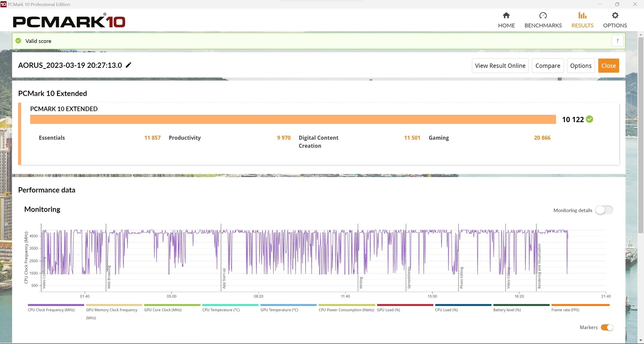Click the 08:20 time axis label
The width and height of the screenshot is (644, 344).
point(258,296)
